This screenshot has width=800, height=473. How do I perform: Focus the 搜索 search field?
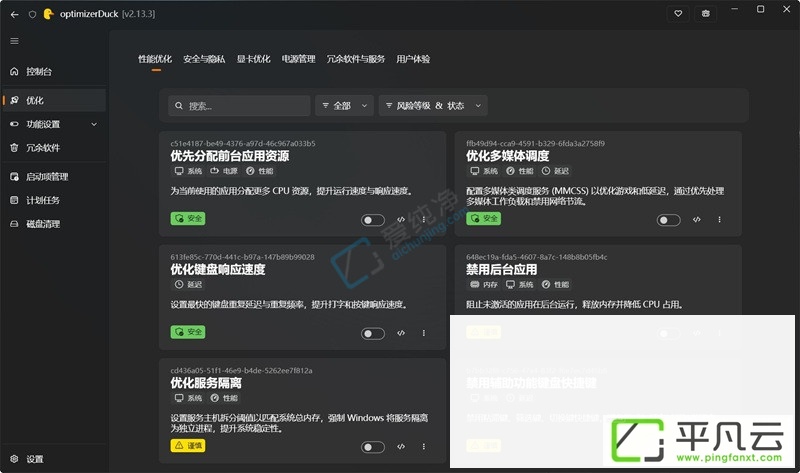tap(239, 106)
